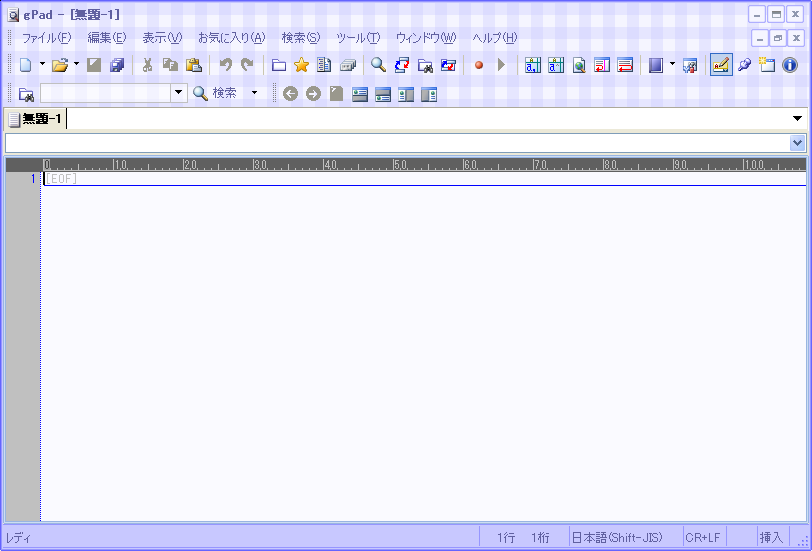Click the magnifying glass Find icon
812x551 pixels.
point(378,65)
